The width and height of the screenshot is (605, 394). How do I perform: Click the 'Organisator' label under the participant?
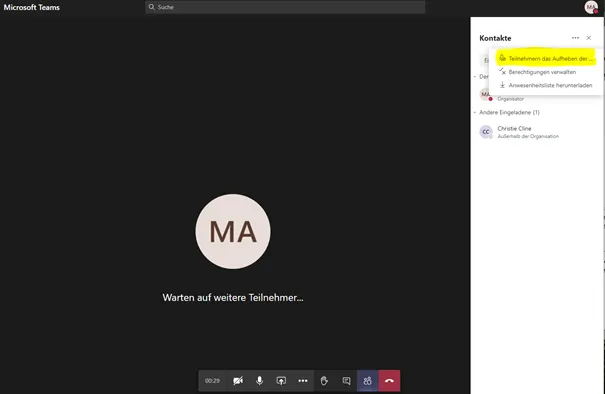510,99
